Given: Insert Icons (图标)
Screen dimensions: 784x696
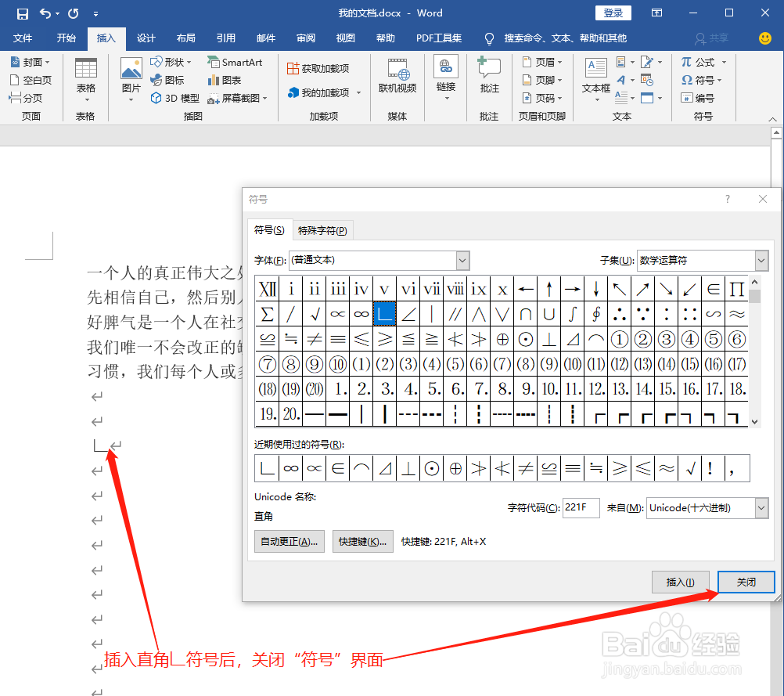Looking at the screenshot, I should [x=167, y=80].
